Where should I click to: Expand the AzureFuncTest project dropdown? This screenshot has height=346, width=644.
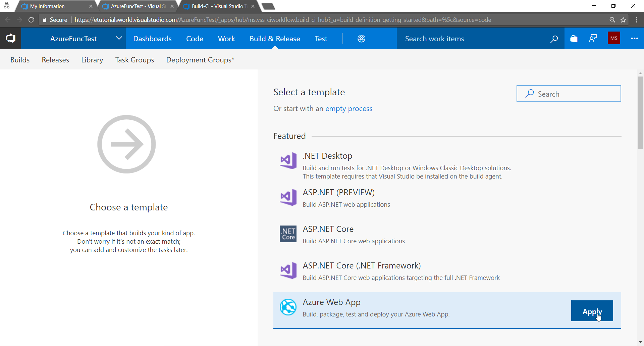[119, 38]
